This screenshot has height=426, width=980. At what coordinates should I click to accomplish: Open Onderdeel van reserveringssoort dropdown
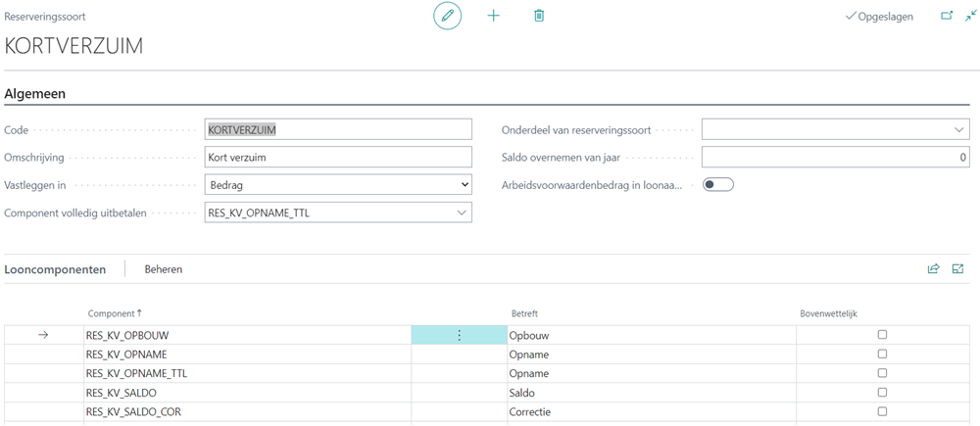(835, 129)
